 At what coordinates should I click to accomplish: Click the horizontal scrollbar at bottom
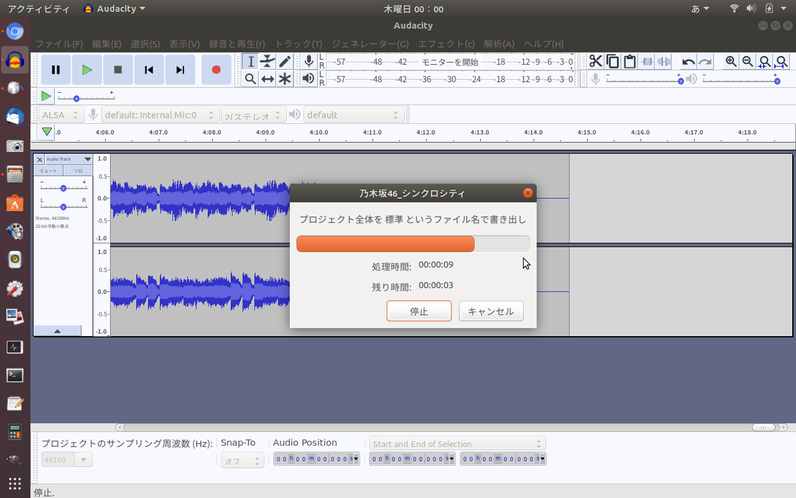pos(449,427)
